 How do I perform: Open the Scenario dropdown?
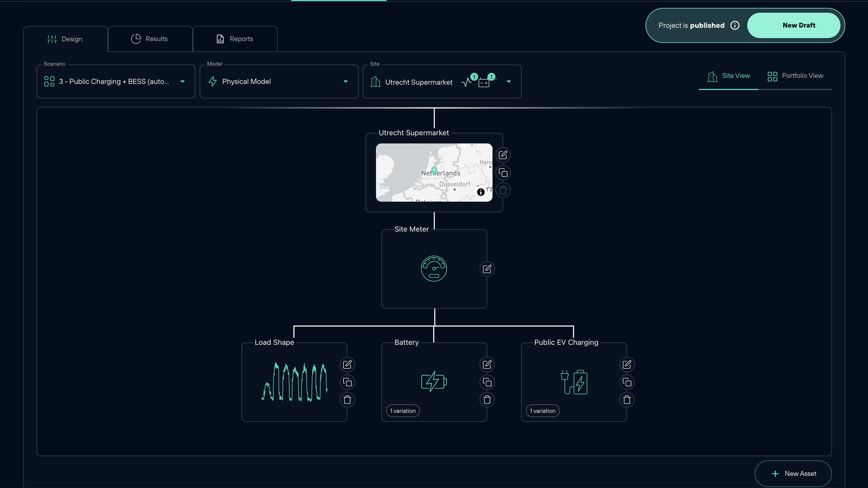pos(182,82)
